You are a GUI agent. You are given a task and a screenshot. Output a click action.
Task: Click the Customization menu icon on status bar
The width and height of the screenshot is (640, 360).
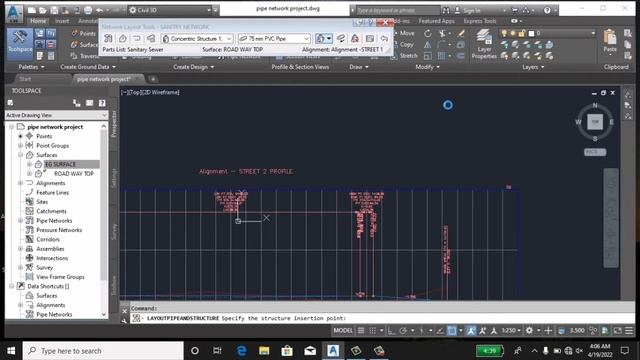(x=629, y=330)
